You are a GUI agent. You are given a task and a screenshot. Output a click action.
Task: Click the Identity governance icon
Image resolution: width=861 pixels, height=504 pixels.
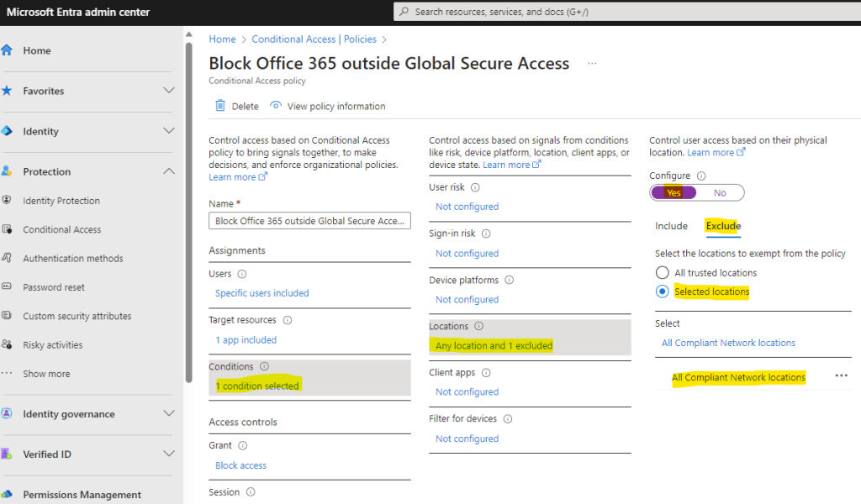point(7,413)
